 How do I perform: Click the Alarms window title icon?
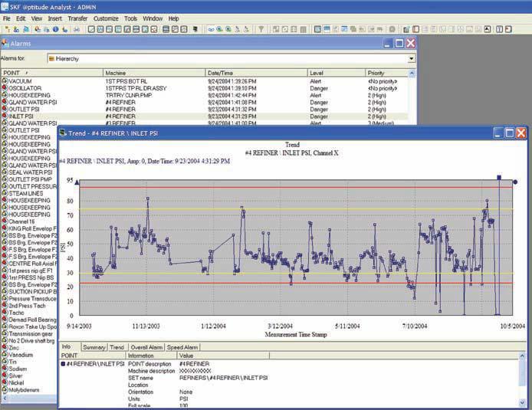pos(5,43)
